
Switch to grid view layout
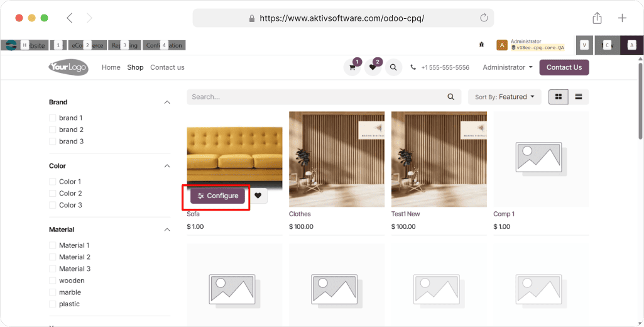click(558, 97)
